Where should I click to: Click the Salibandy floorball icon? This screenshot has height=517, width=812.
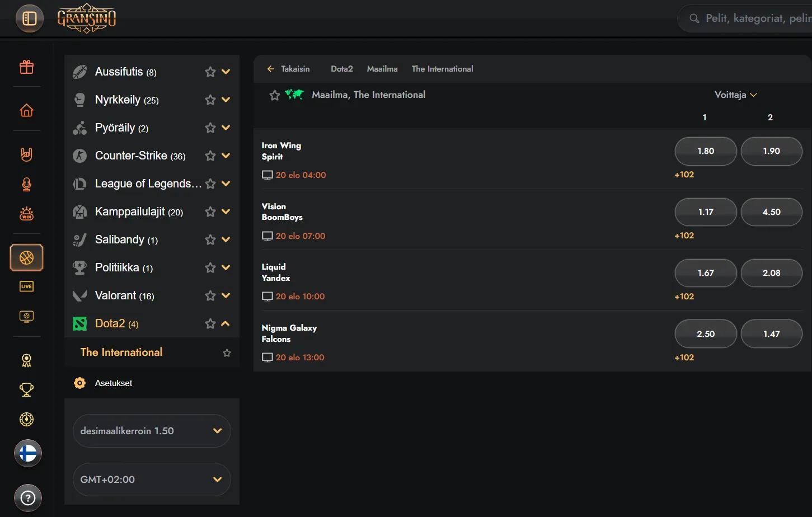(80, 239)
